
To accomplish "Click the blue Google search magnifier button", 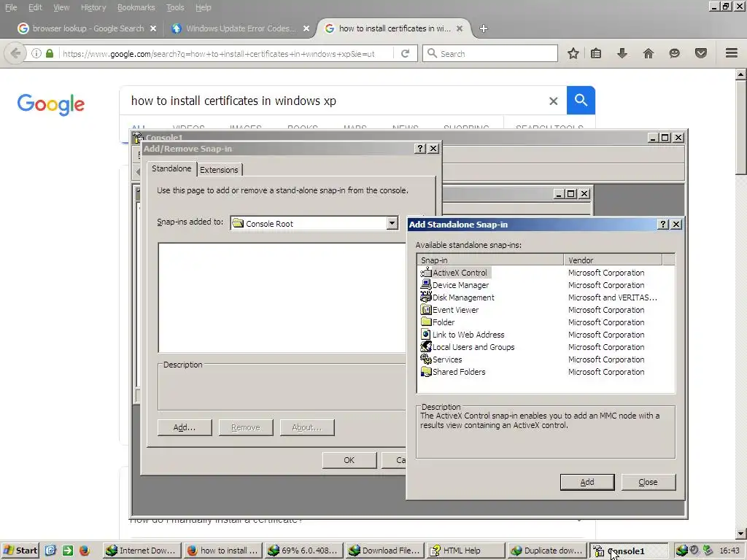I will click(581, 101).
